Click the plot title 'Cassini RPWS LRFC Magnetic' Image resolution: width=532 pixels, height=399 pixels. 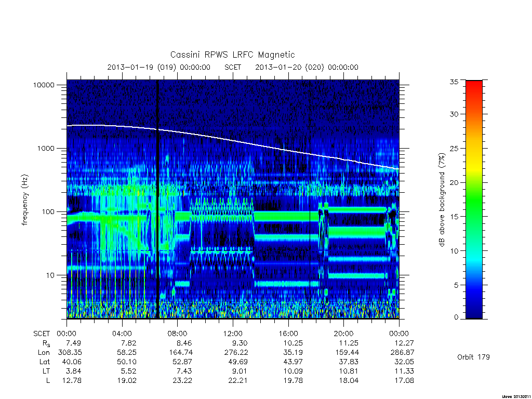click(232, 55)
